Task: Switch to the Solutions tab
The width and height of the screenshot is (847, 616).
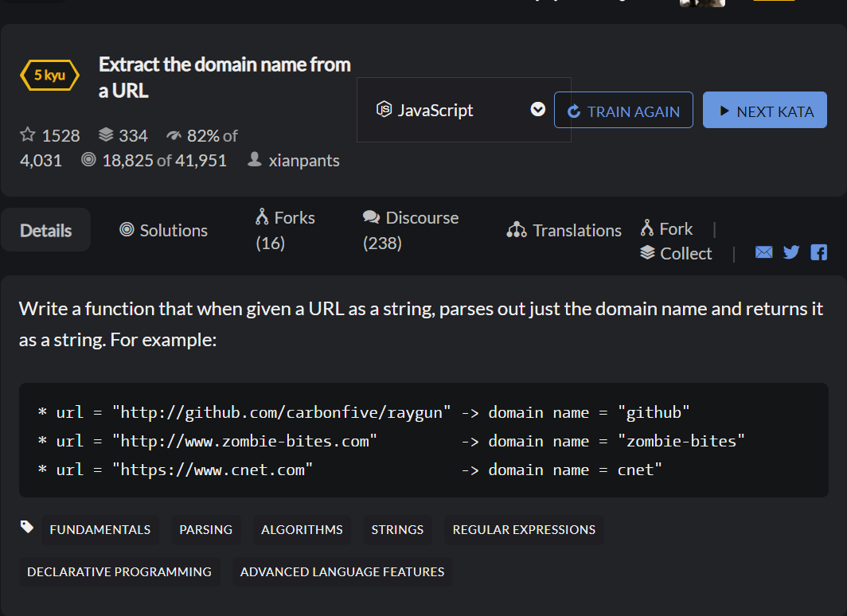Action: coord(163,230)
